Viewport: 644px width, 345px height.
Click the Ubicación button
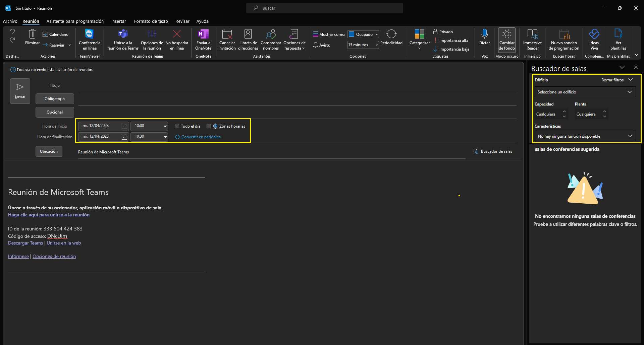[49, 151]
